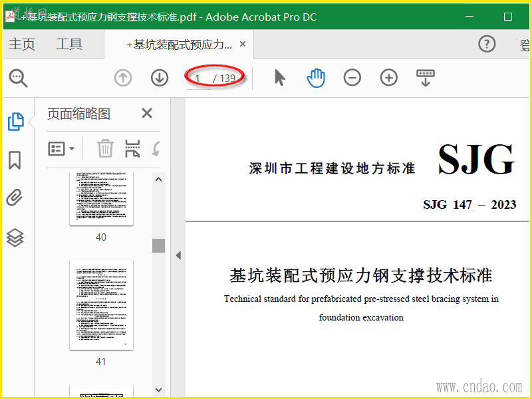This screenshot has height=399, width=532.
Task: Open the Attachments paperclip panel
Action: click(15, 198)
